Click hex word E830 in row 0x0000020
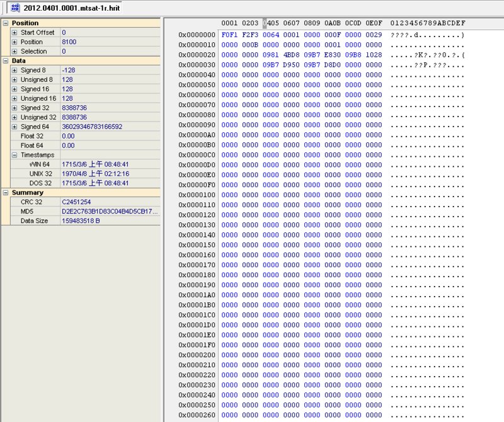Screen dimensions: 504x422 tap(333, 55)
